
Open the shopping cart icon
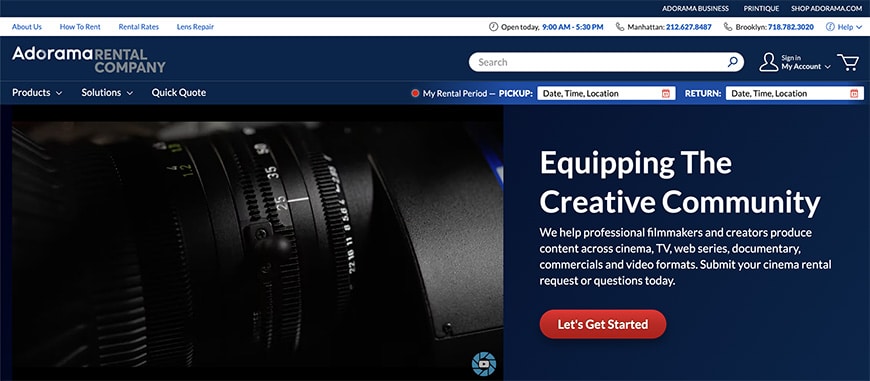click(x=848, y=62)
